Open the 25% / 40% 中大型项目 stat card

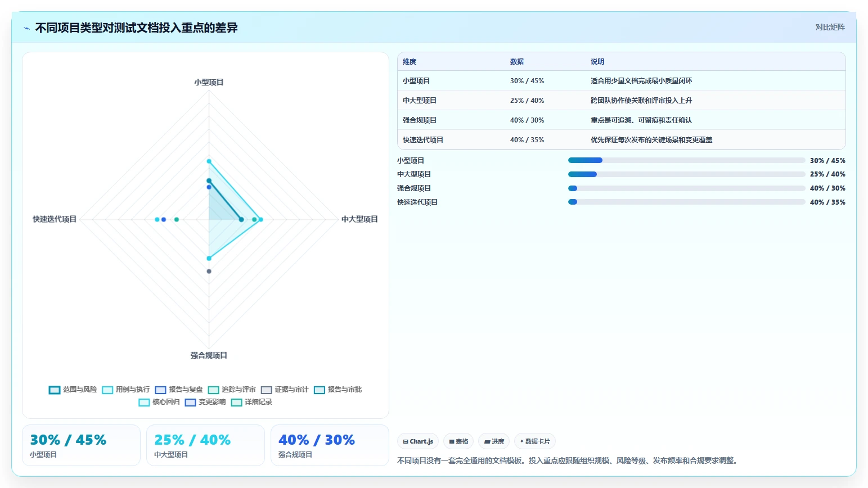[x=205, y=445]
